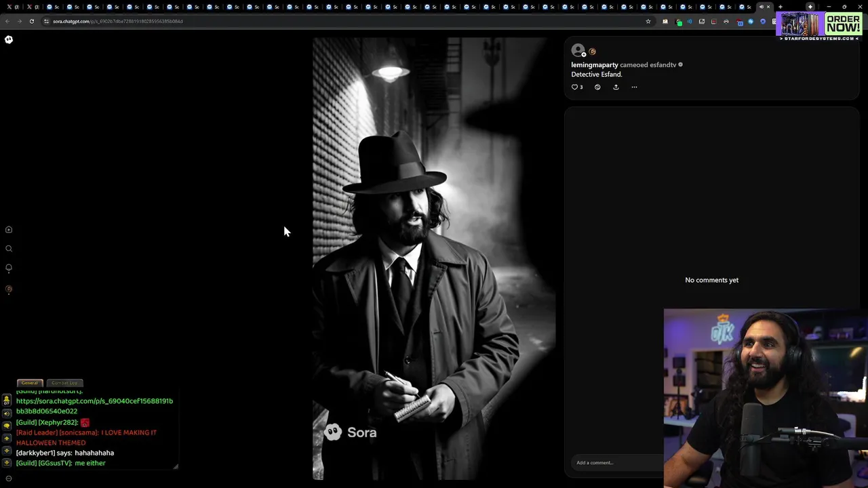Go forward in the browser
Image resolution: width=868 pixels, height=488 pixels.
pos(19,21)
